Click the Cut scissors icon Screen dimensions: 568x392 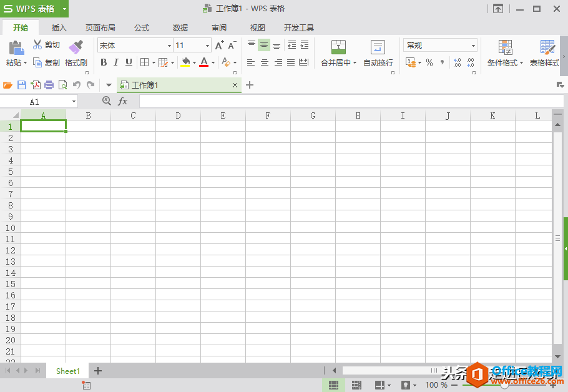click(37, 44)
